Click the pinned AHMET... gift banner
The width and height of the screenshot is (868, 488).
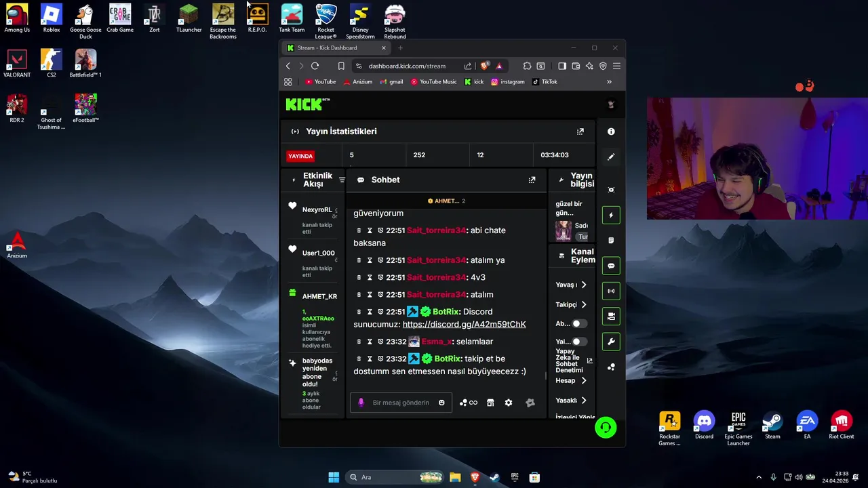(446, 201)
